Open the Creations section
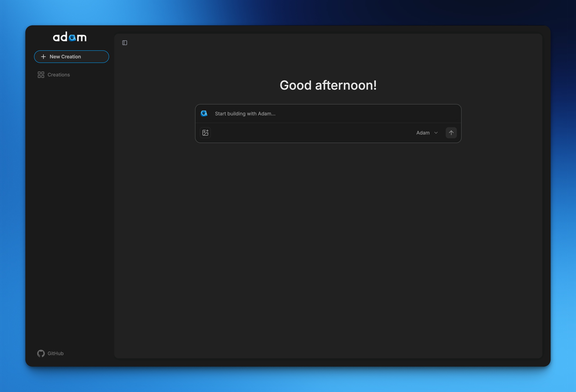The height and width of the screenshot is (392, 576). [59, 74]
